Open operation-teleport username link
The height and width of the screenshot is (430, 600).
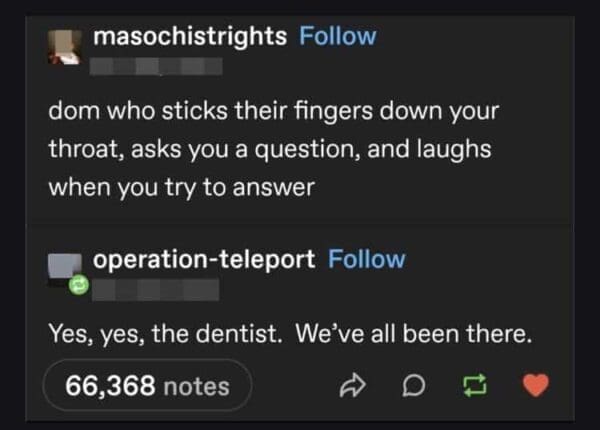click(204, 260)
